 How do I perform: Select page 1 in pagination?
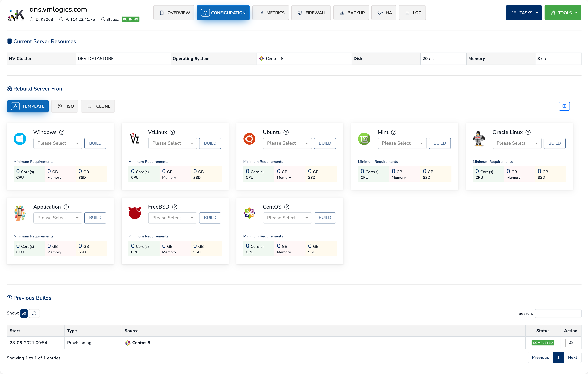pyautogui.click(x=558, y=357)
